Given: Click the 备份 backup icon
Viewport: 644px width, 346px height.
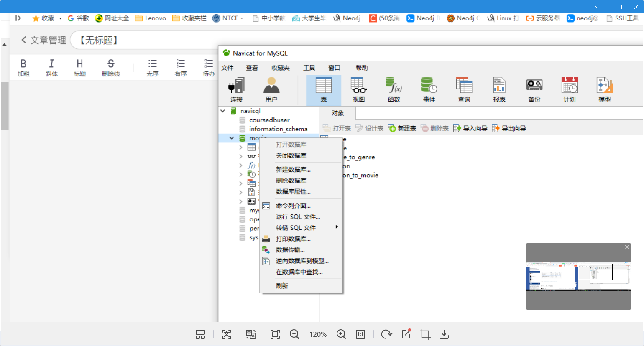Looking at the screenshot, I should click(x=534, y=90).
